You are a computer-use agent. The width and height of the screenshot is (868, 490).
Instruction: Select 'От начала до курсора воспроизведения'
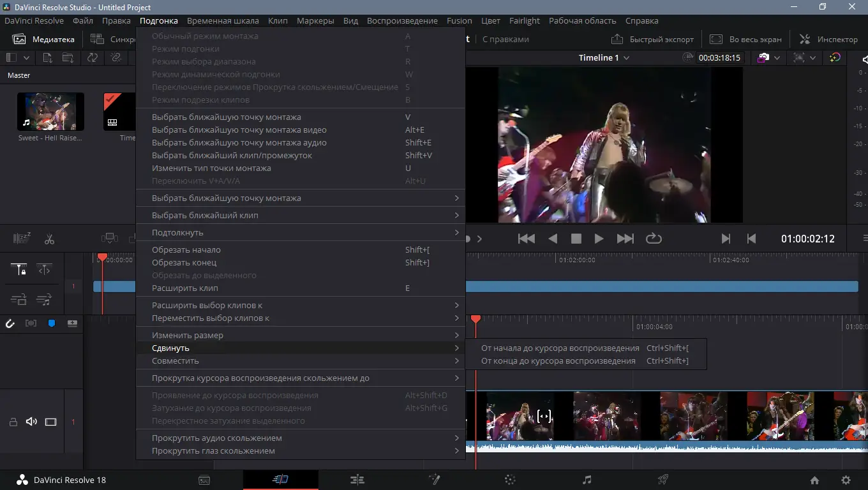click(x=560, y=348)
